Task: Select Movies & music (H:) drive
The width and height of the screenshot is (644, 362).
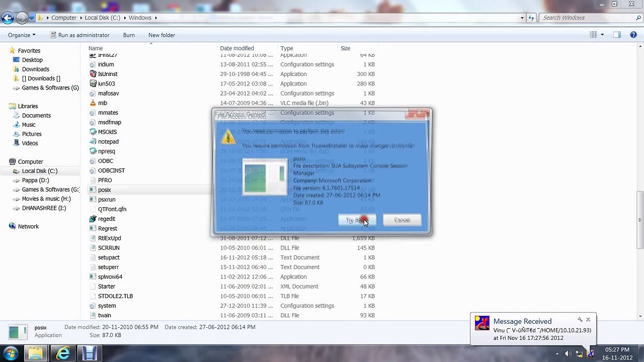Action: pyautogui.click(x=46, y=199)
